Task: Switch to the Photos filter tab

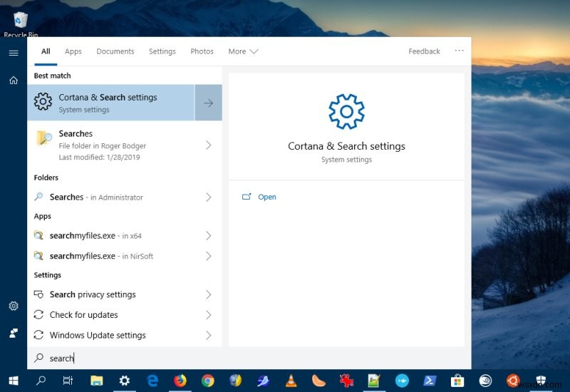Action: (x=202, y=51)
